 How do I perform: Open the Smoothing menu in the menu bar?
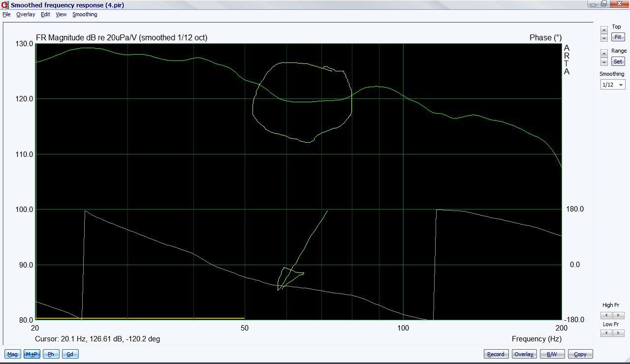[85, 14]
